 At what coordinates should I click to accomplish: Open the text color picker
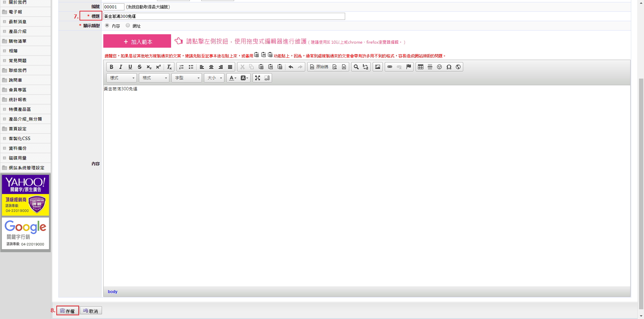click(233, 78)
